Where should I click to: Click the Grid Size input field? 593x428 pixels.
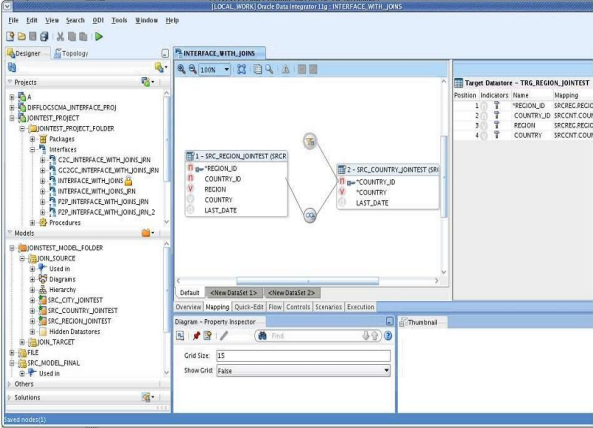point(303,355)
